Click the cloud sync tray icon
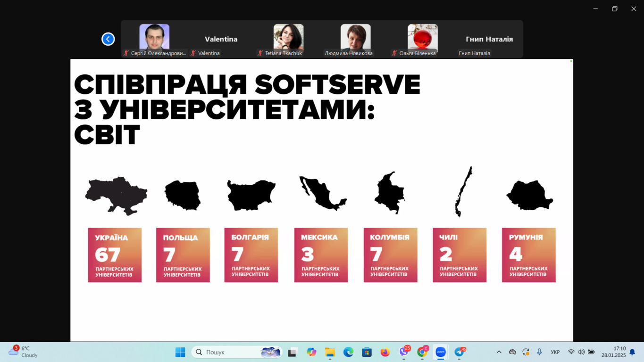Viewport: 644px width, 362px height. click(512, 352)
